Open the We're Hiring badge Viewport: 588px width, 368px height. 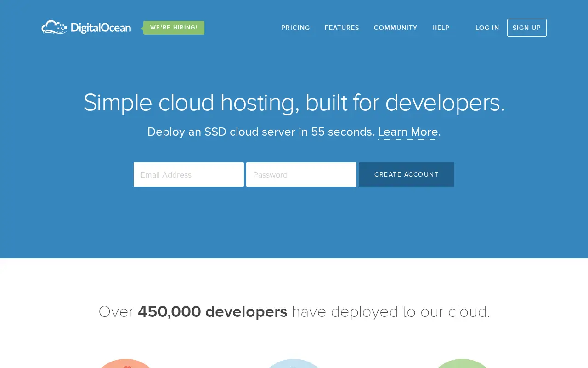[174, 28]
